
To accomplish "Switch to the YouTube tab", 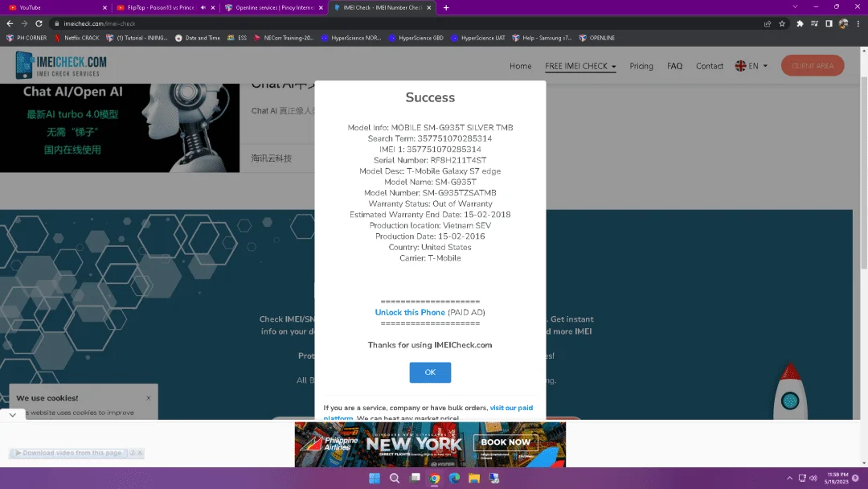I will click(55, 8).
